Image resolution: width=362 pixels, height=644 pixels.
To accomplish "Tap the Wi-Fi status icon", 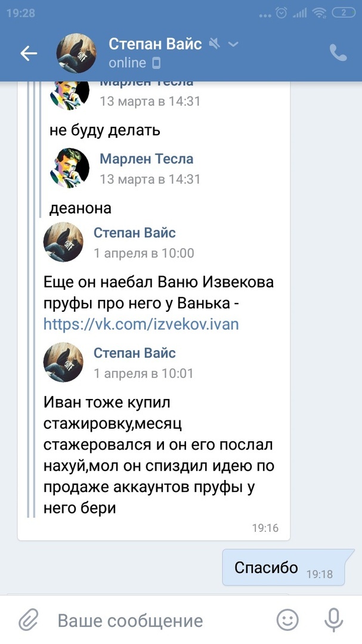I will (x=319, y=13).
